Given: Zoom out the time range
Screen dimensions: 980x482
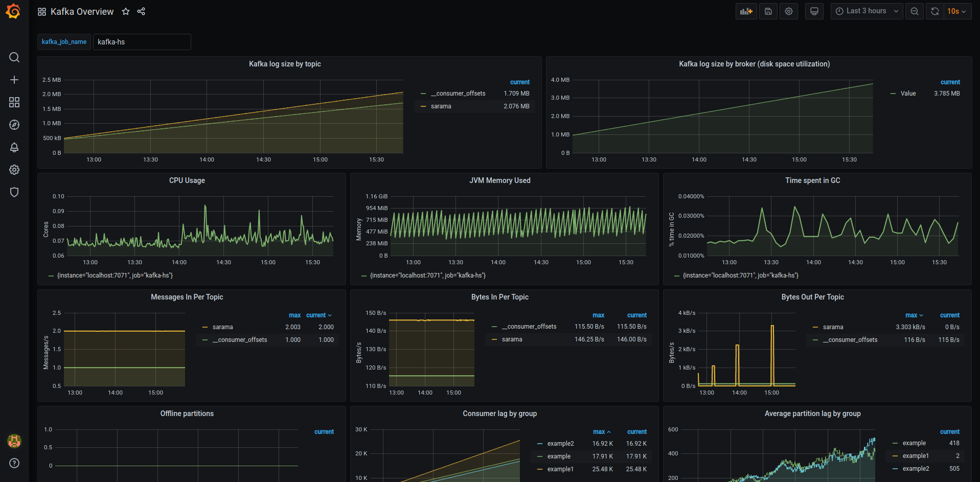Looking at the screenshot, I should (x=915, y=11).
